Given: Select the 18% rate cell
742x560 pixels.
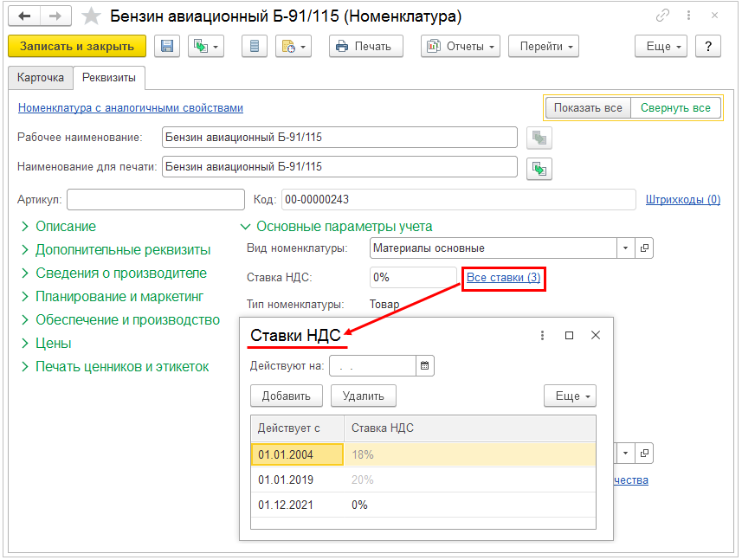Looking at the screenshot, I should pyautogui.click(x=470, y=454).
